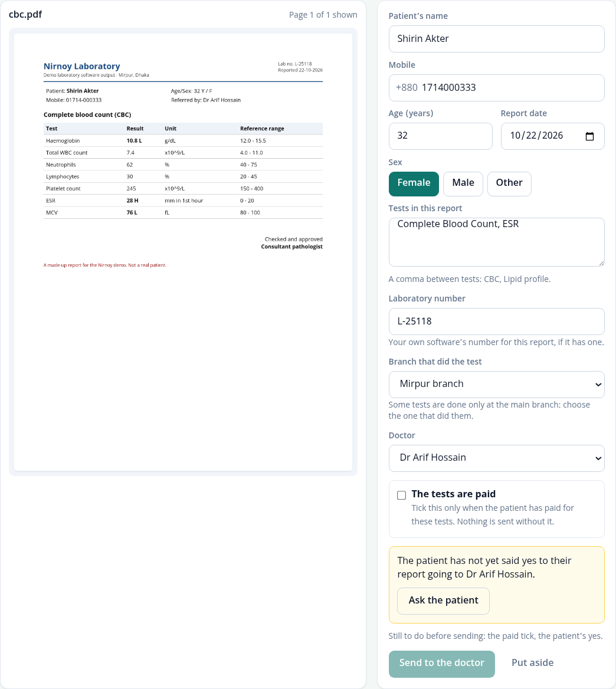The image size is (616, 689).
Task: Click the Report date field
Action: [553, 136]
